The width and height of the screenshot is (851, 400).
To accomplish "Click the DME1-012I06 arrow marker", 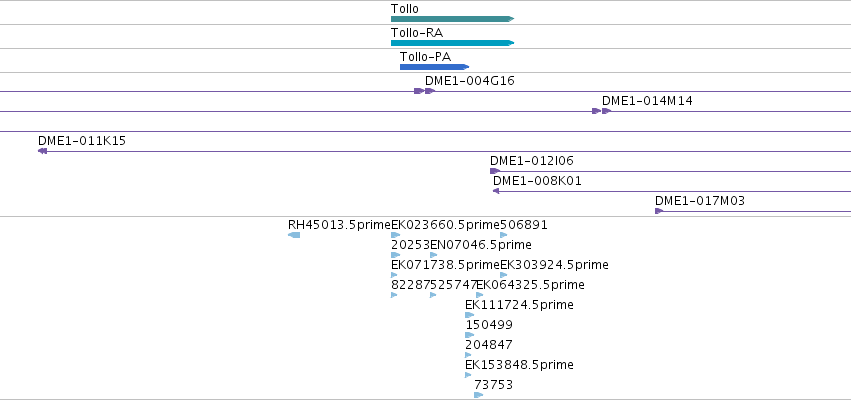I will point(494,171).
